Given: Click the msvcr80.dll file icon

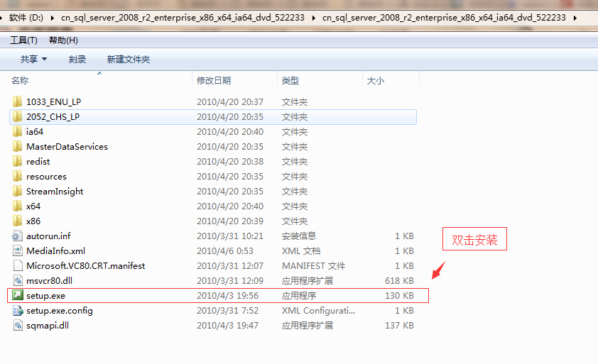Looking at the screenshot, I should (x=17, y=280).
